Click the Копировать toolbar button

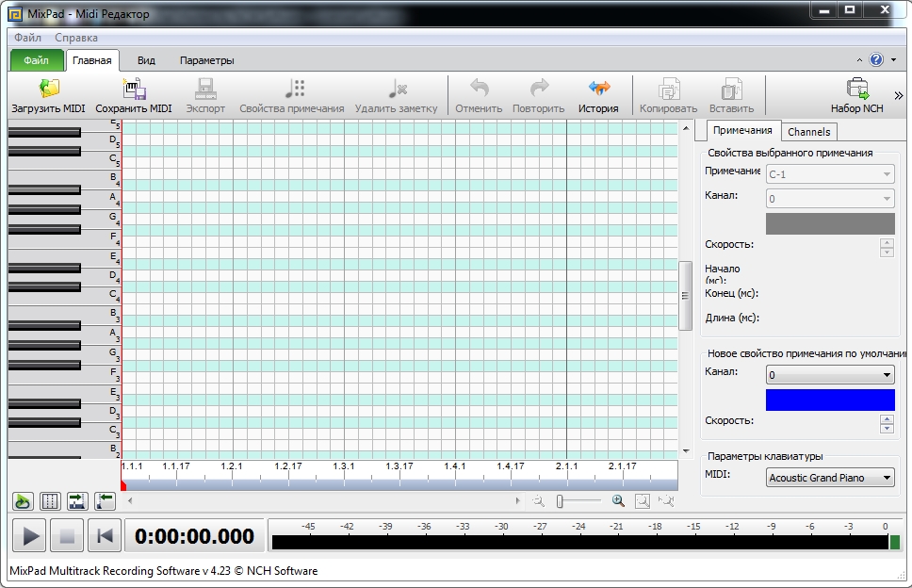(668, 96)
